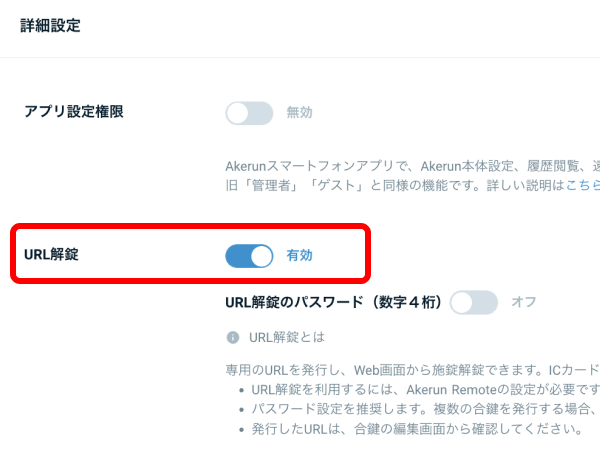Select the 詳細設定 section heading

[50, 26]
